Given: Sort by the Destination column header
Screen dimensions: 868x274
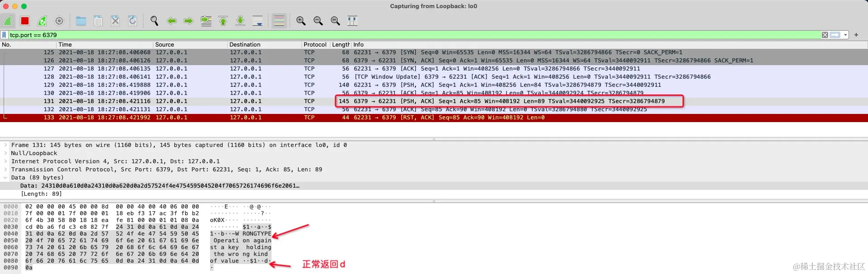Looking at the screenshot, I should 265,45.
